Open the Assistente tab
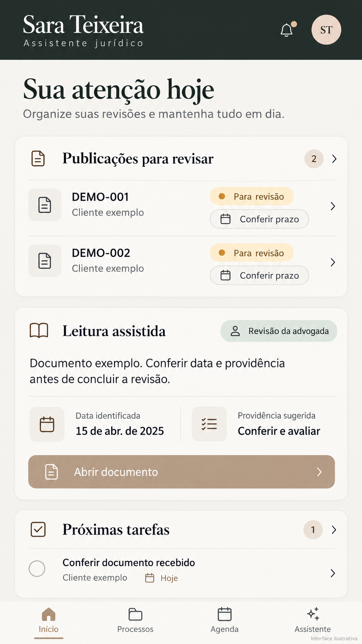Screen dimensions: 362x644 (313, 621)
